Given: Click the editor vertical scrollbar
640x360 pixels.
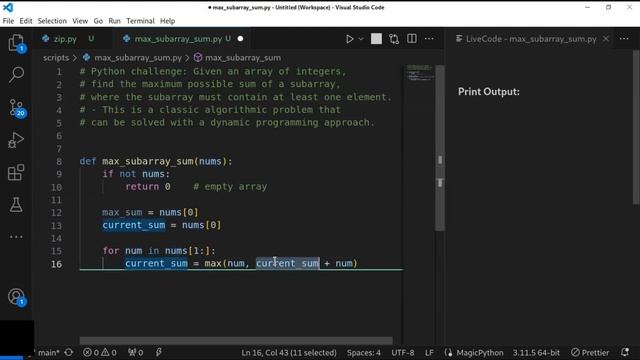Looking at the screenshot, I should coord(440,147).
